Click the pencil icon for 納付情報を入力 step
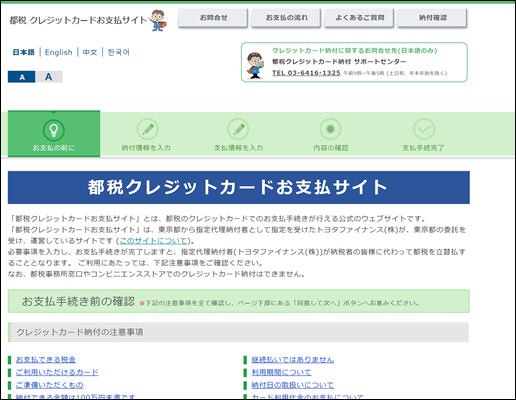516x400 pixels. pyautogui.click(x=148, y=129)
